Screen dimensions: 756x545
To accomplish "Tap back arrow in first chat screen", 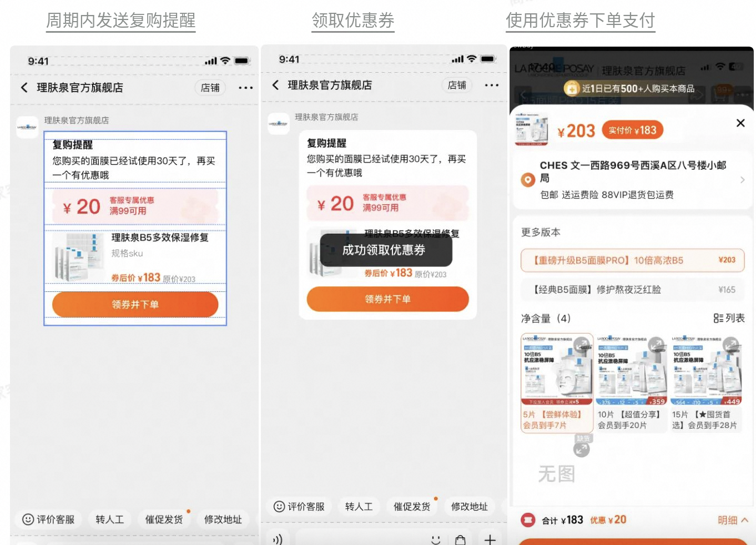I will (24, 88).
